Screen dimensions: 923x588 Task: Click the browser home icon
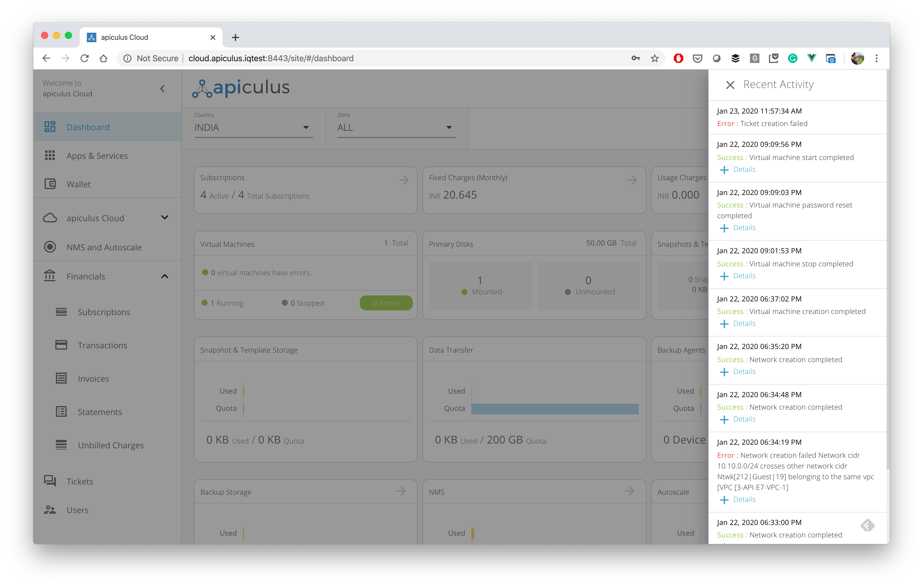tap(103, 58)
